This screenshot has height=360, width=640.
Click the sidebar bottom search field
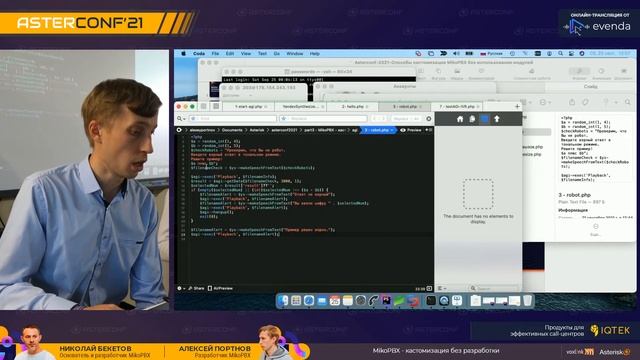494,288
